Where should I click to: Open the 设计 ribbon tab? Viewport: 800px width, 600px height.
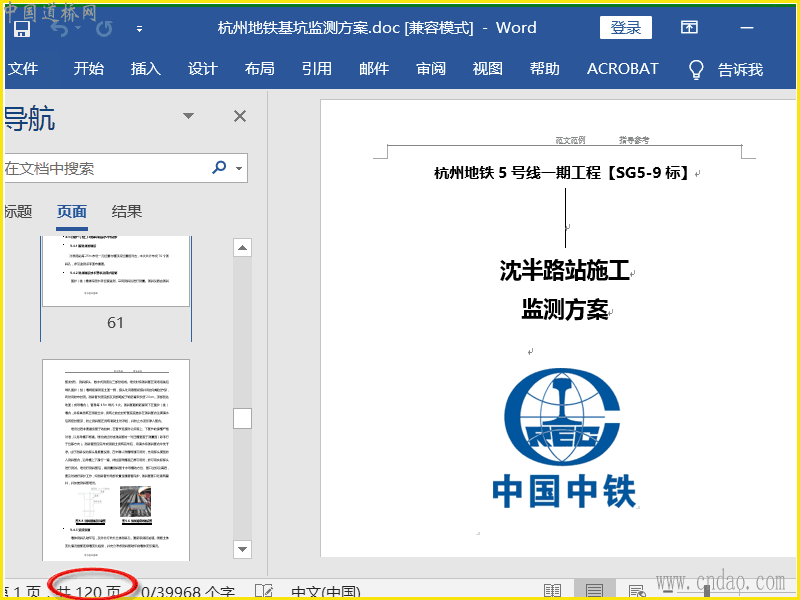[x=203, y=68]
